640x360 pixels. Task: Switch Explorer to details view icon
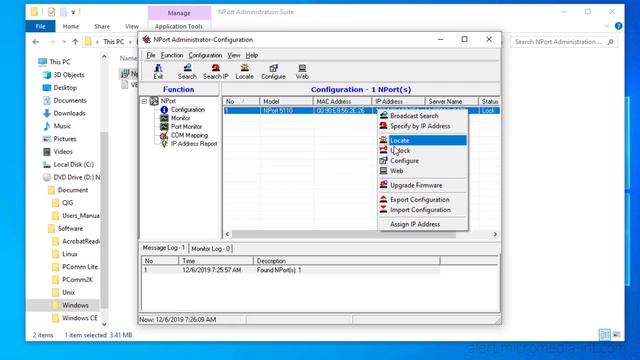[604, 335]
